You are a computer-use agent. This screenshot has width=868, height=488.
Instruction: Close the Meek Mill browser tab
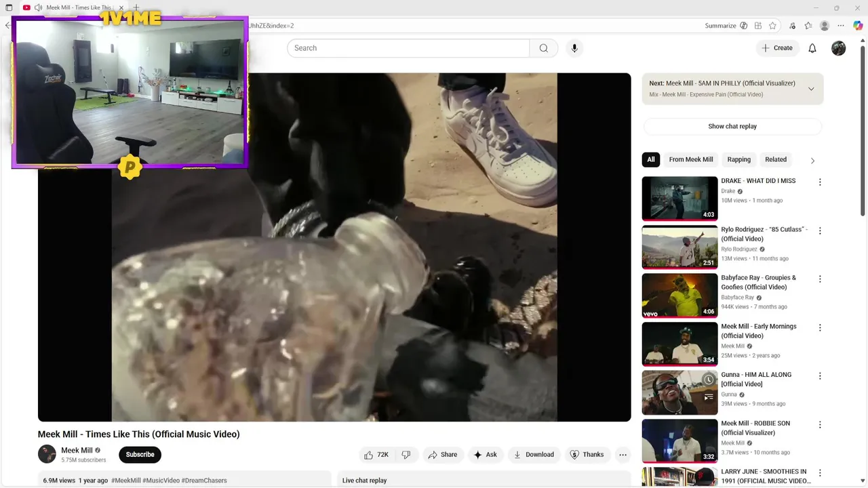coord(121,7)
